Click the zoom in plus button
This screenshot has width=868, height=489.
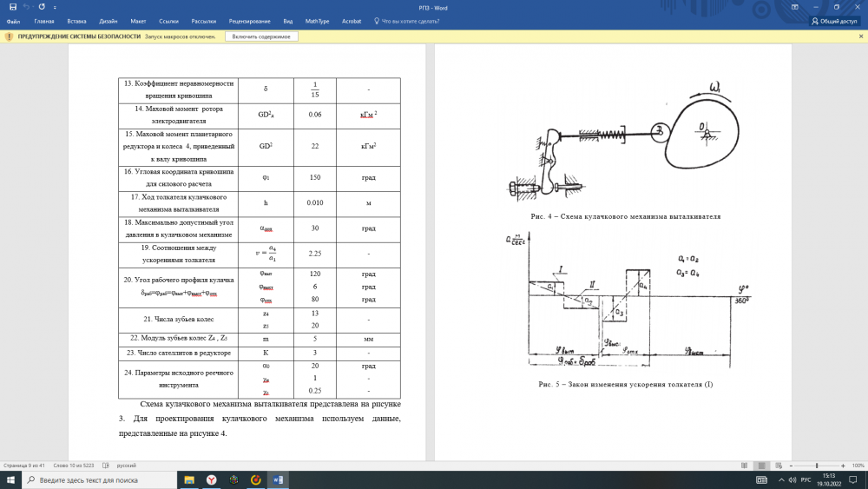tap(843, 466)
